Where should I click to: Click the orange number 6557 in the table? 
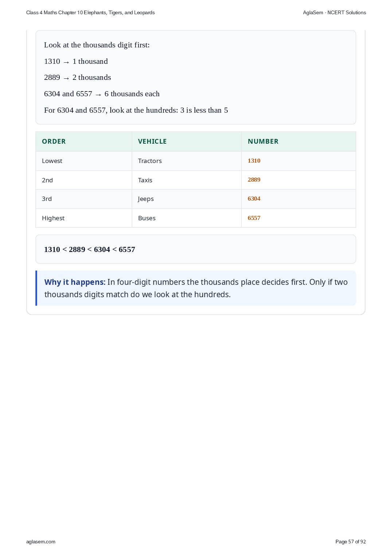(254, 218)
